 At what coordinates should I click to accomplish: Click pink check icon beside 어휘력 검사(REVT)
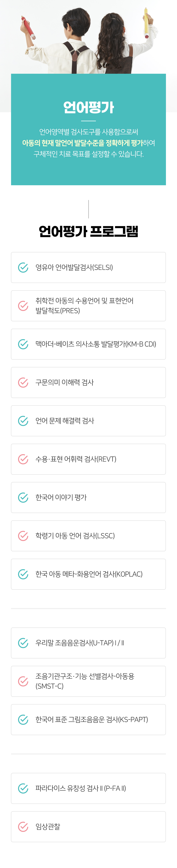[23, 459]
